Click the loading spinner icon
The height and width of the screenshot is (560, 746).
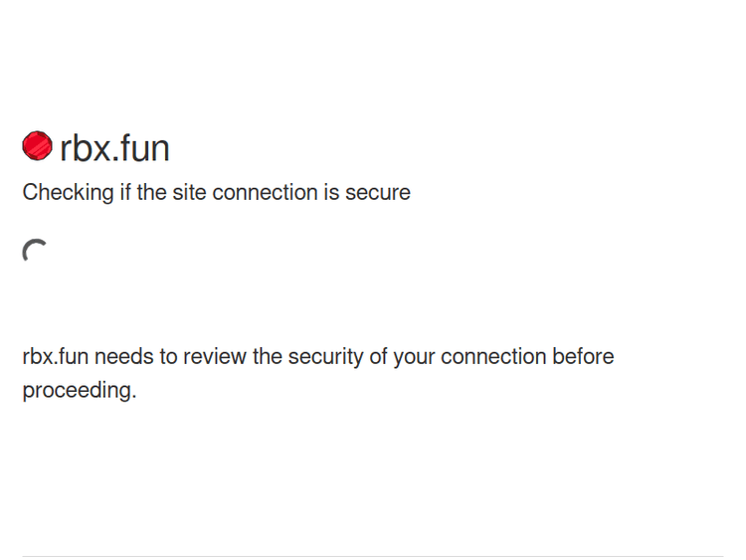click(35, 252)
